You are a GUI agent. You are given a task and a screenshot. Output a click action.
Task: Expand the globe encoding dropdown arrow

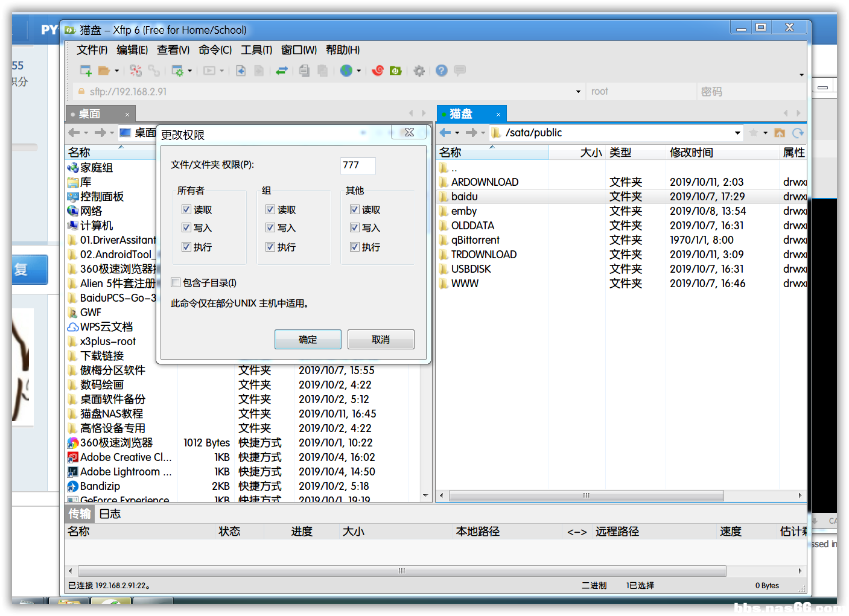click(x=358, y=71)
